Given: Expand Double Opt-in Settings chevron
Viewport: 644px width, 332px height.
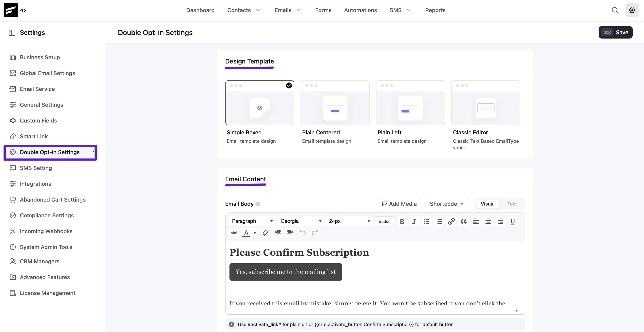Looking at the screenshot, I should [93, 152].
